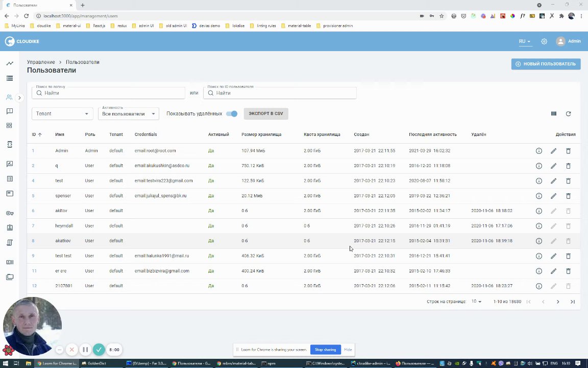This screenshot has height=368, width=588.
Task: Open user ID 1 link
Action: point(33,151)
